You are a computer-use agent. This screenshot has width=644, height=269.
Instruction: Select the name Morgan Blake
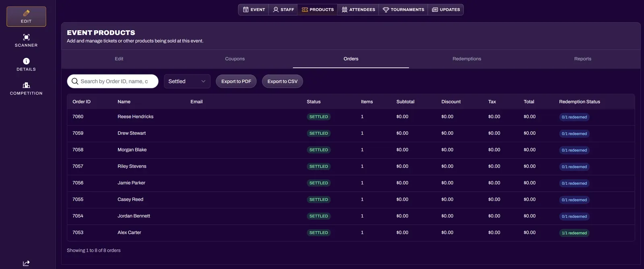point(132,150)
